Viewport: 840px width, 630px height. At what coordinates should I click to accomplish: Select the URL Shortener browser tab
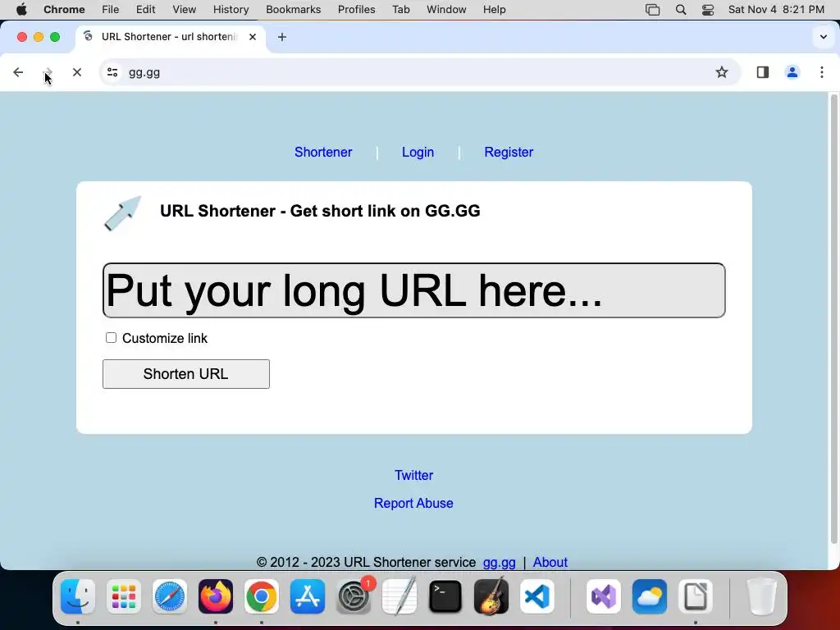pyautogui.click(x=169, y=37)
